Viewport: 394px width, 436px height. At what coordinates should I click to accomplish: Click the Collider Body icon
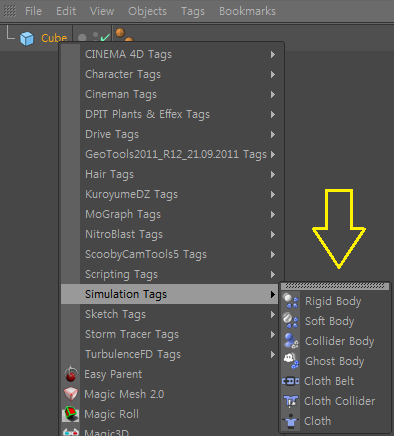tap(291, 341)
